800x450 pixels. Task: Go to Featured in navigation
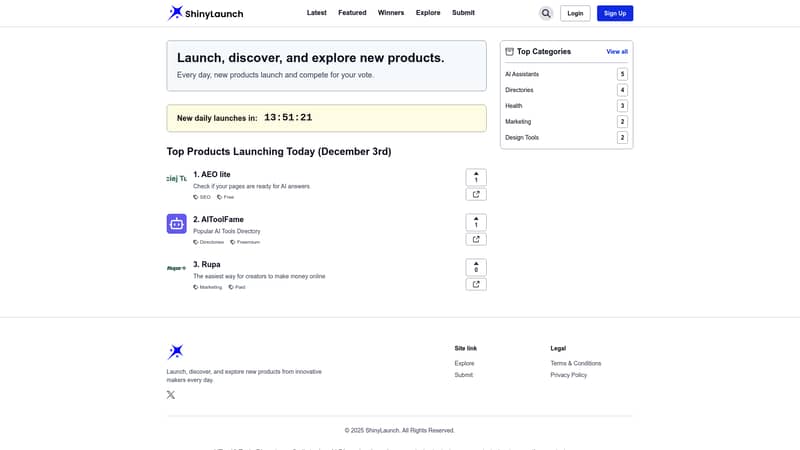pyautogui.click(x=352, y=13)
